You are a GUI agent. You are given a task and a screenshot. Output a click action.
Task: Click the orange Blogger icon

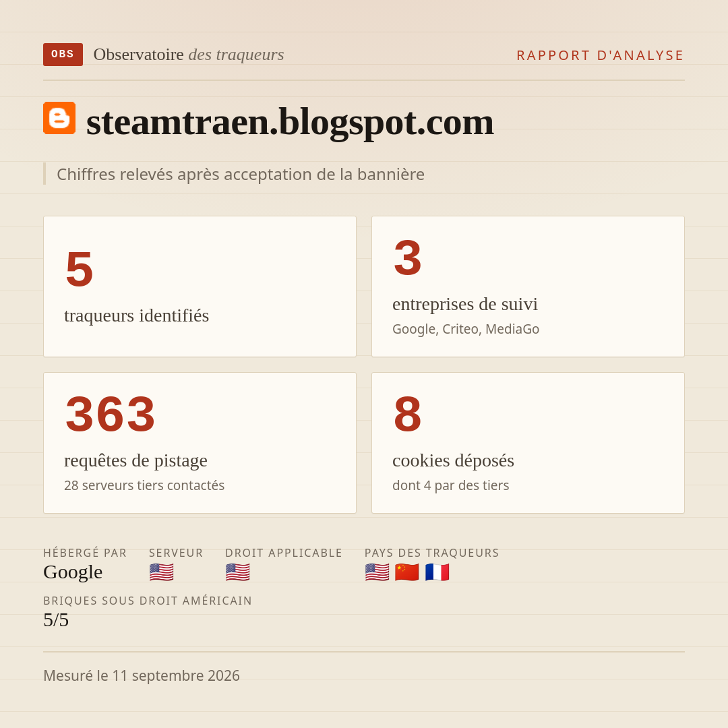click(x=59, y=118)
